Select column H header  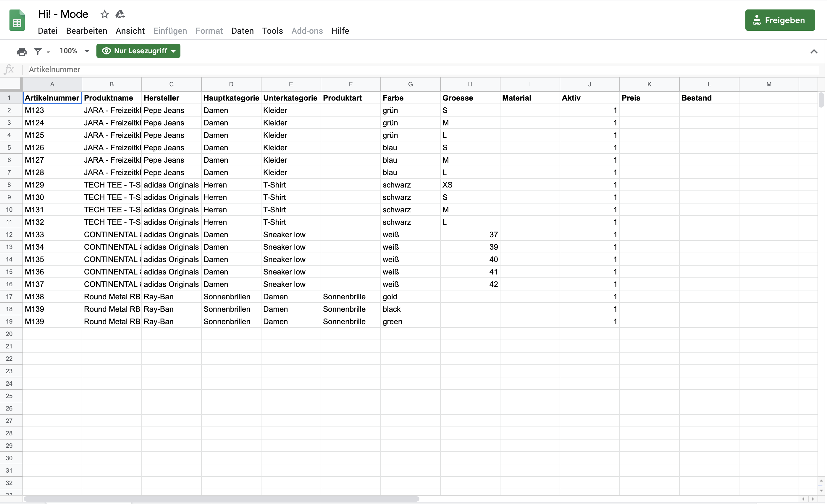pos(470,84)
